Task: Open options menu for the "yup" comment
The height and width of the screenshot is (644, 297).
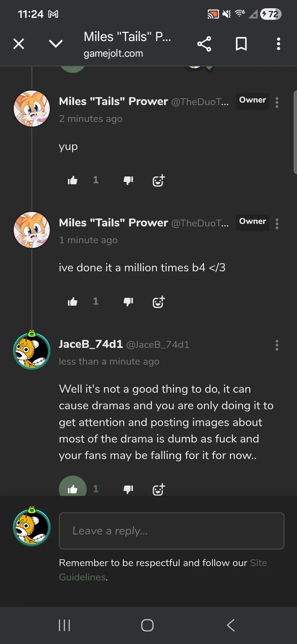Action: [277, 102]
